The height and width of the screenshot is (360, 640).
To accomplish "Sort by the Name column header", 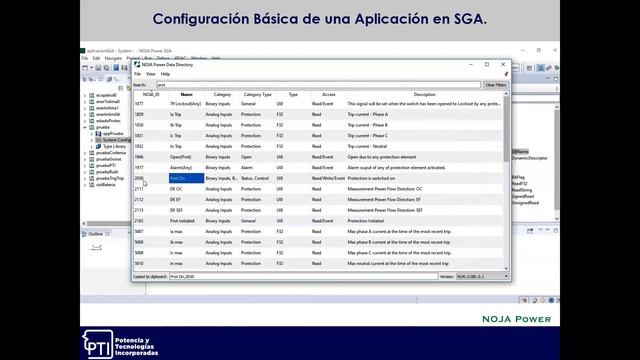I will (186, 94).
